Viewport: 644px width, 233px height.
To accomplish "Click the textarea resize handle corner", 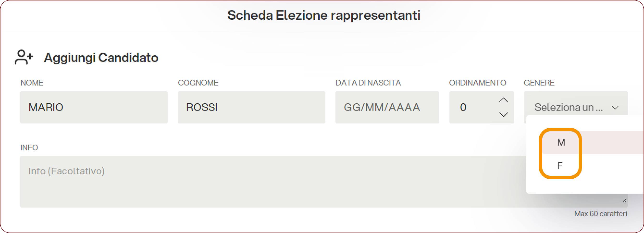I will (624, 201).
